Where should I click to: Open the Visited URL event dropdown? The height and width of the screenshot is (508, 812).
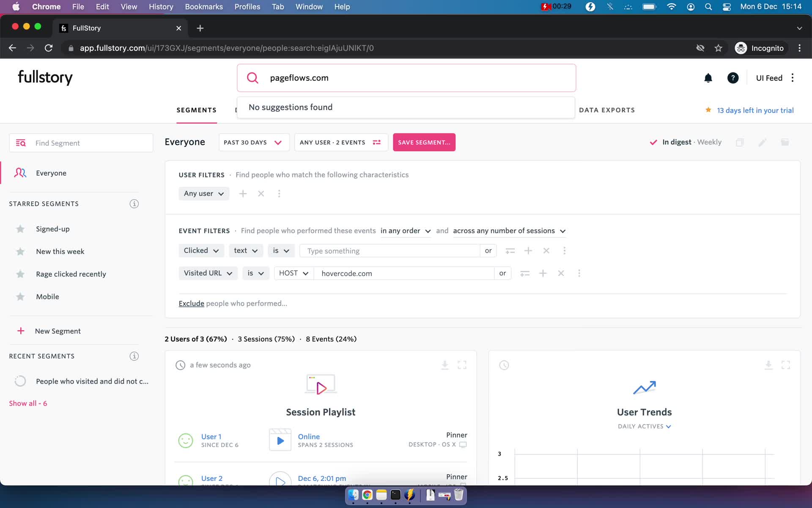pyautogui.click(x=208, y=273)
